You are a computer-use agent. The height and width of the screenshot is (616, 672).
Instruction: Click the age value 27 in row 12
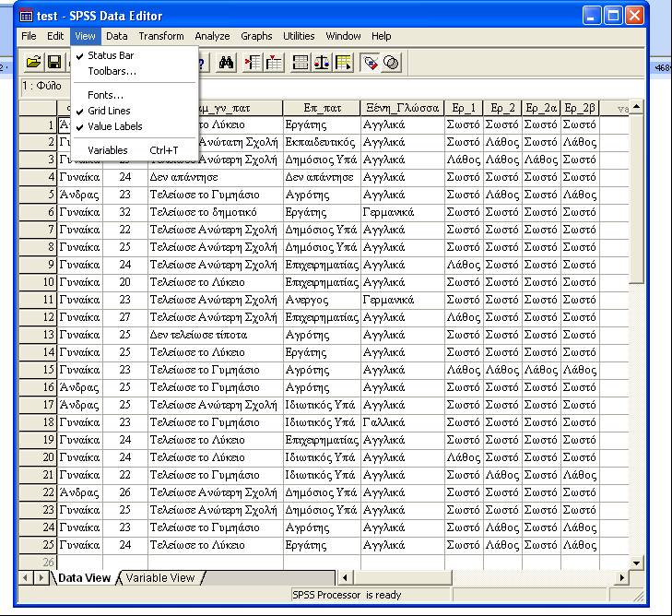coord(125,317)
